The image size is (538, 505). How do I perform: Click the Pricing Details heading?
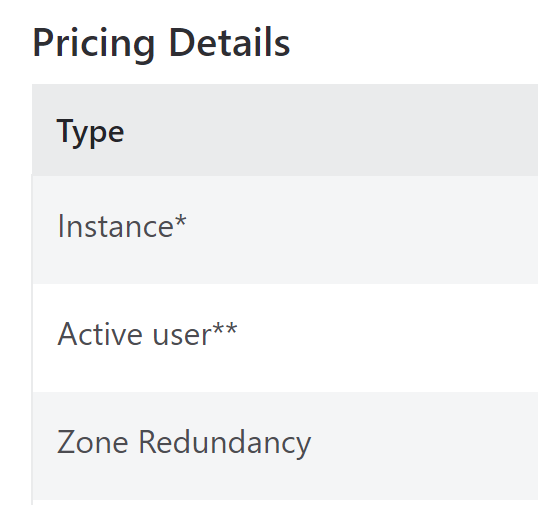pos(161,44)
